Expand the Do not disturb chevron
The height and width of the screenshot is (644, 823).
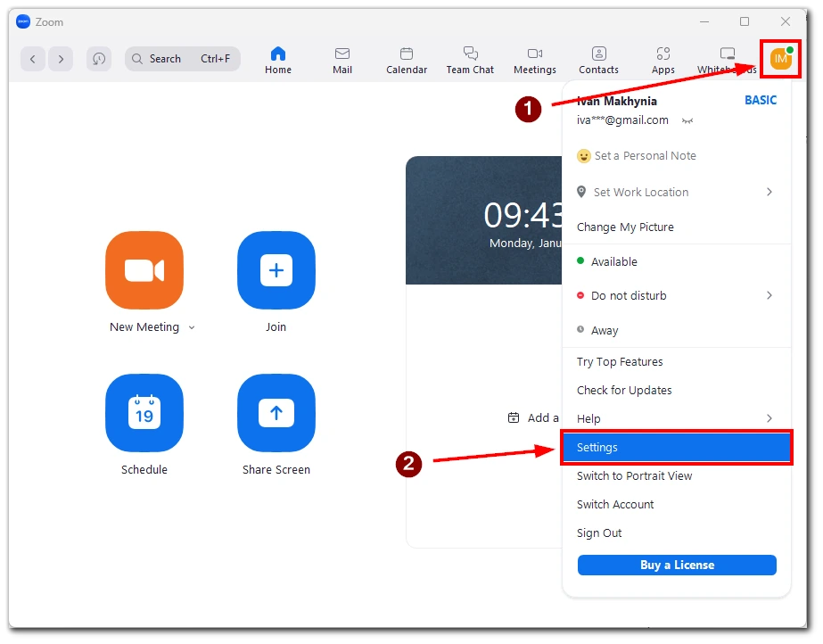click(x=769, y=295)
